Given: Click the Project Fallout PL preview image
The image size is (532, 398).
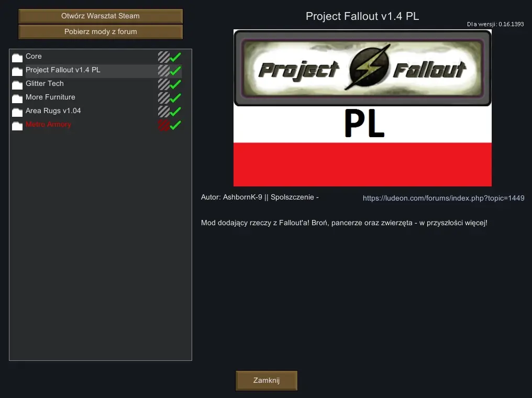Looking at the screenshot, I should [362, 108].
